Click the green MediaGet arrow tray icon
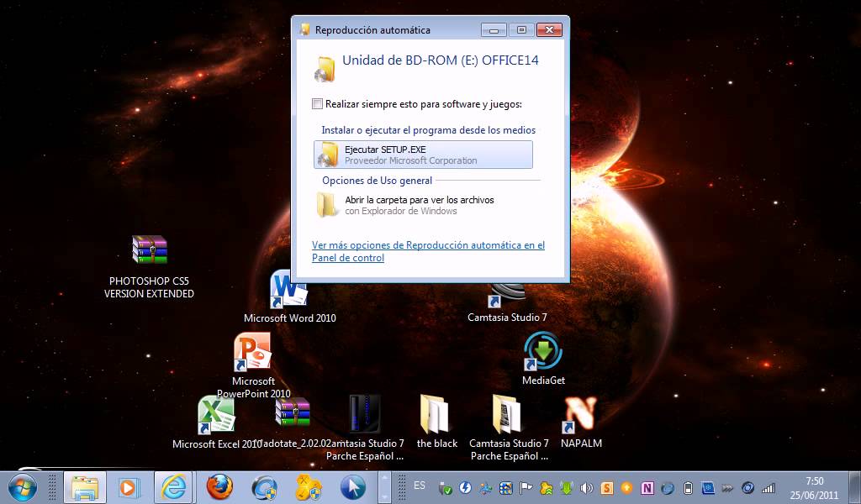Image resolution: width=861 pixels, height=504 pixels. coord(566,487)
